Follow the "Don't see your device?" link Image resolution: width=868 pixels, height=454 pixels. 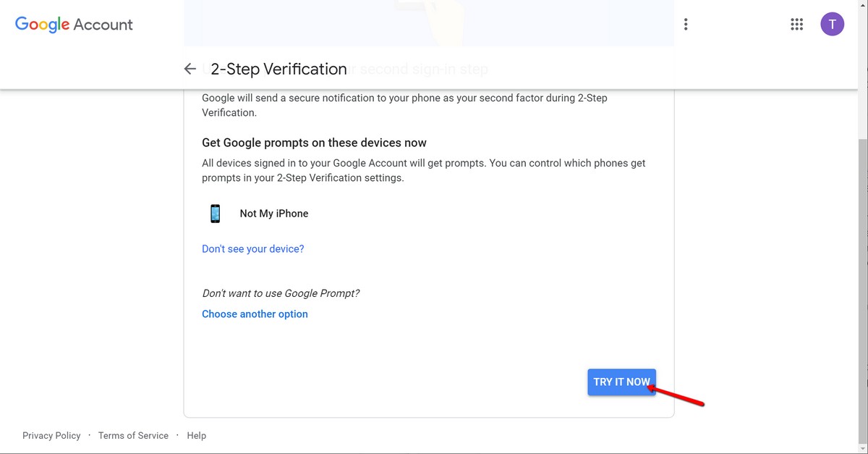click(x=252, y=249)
